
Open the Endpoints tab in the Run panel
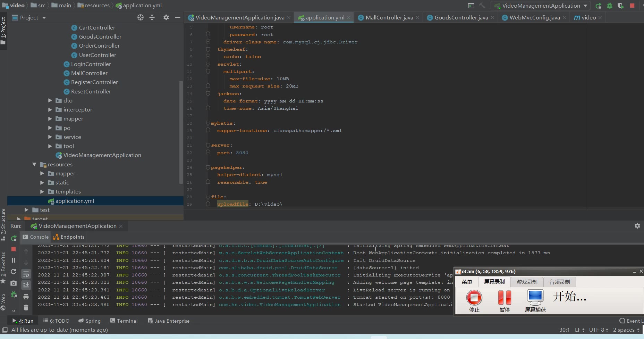69,237
